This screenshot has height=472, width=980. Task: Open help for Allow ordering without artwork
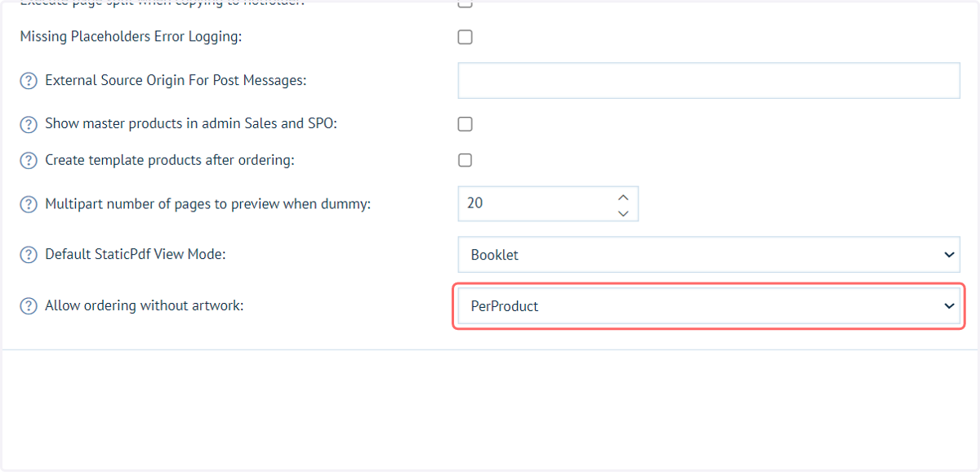29,306
